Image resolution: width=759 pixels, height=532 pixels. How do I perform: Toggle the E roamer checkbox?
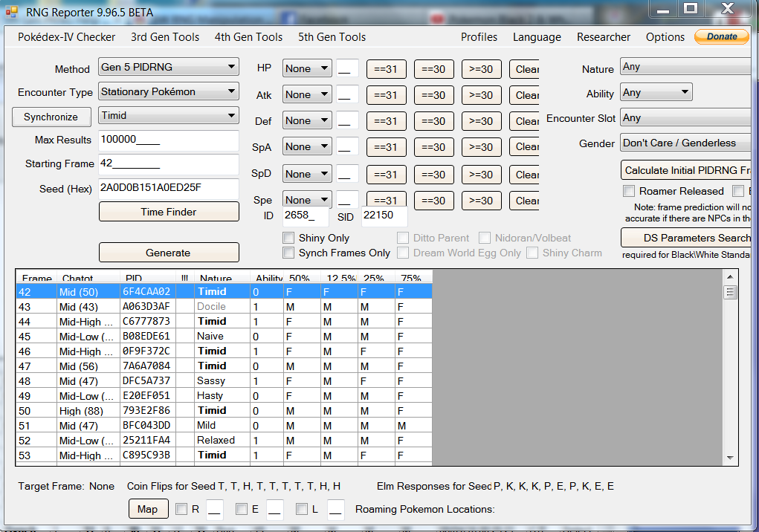242,509
